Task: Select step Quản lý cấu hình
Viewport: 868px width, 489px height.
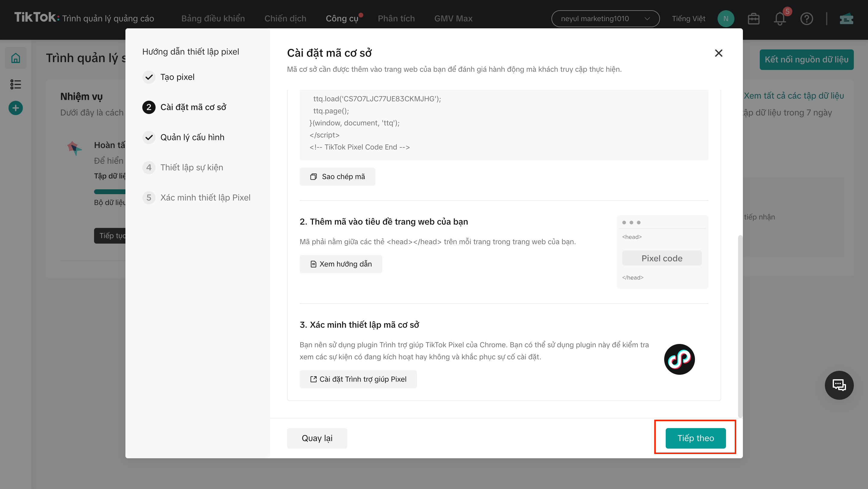Action: 183,137
